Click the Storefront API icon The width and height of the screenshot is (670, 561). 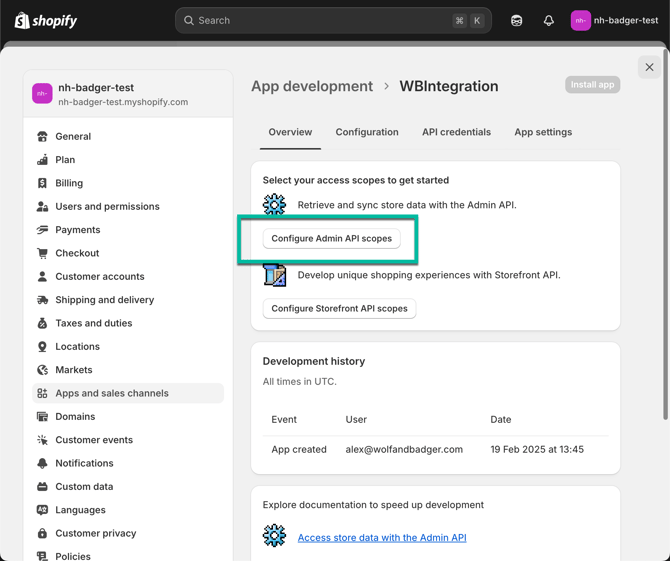point(274,275)
